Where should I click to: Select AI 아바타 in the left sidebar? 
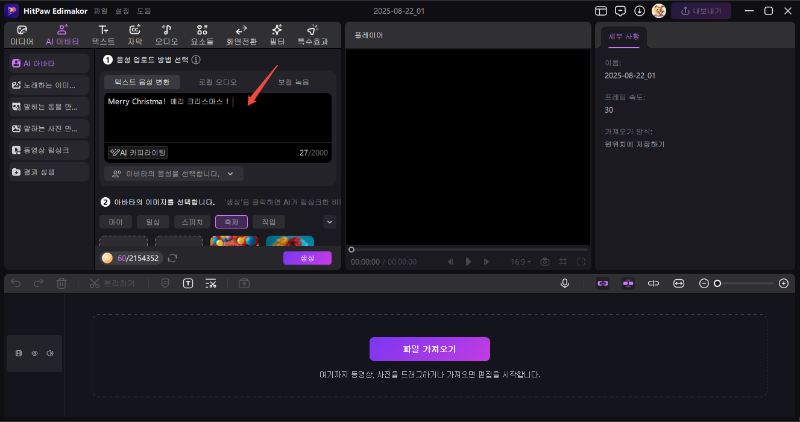pos(49,63)
